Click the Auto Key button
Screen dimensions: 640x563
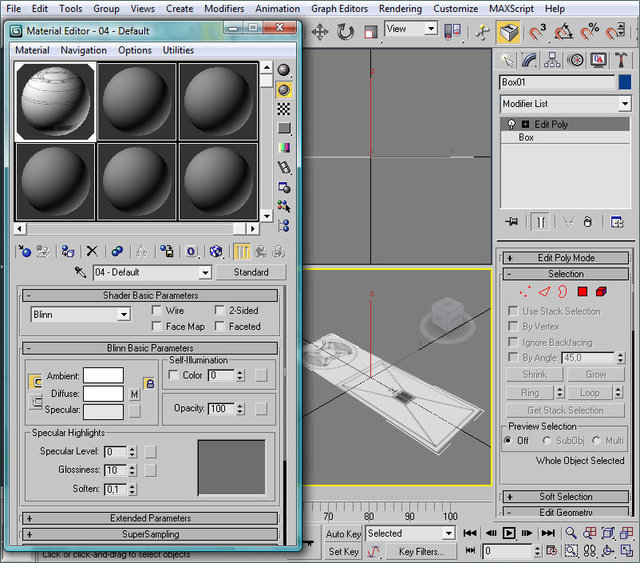(x=343, y=534)
